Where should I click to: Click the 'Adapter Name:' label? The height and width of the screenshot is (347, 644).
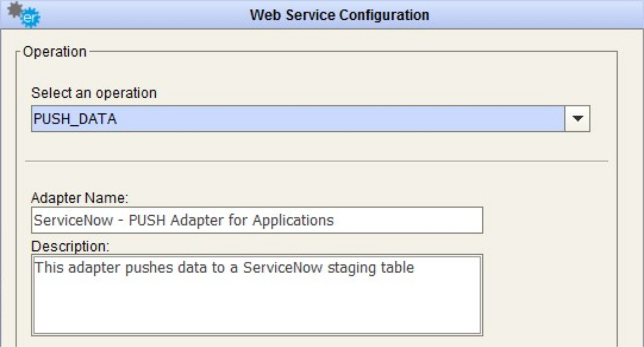pyautogui.click(x=80, y=198)
